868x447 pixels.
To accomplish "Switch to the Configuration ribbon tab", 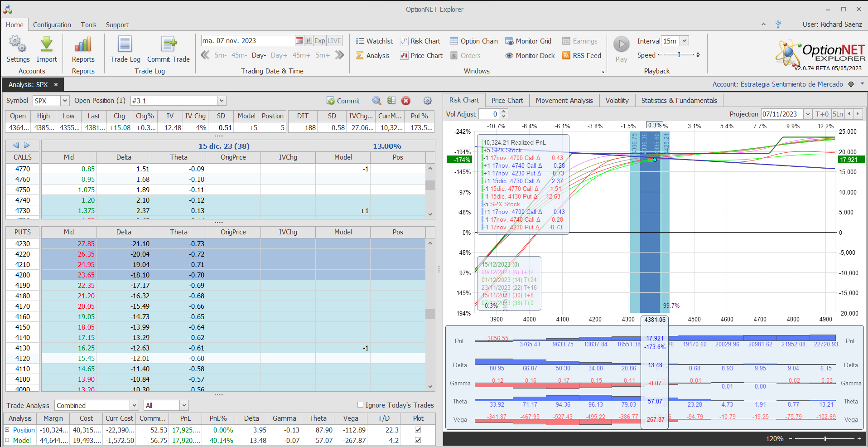I will coord(52,25).
